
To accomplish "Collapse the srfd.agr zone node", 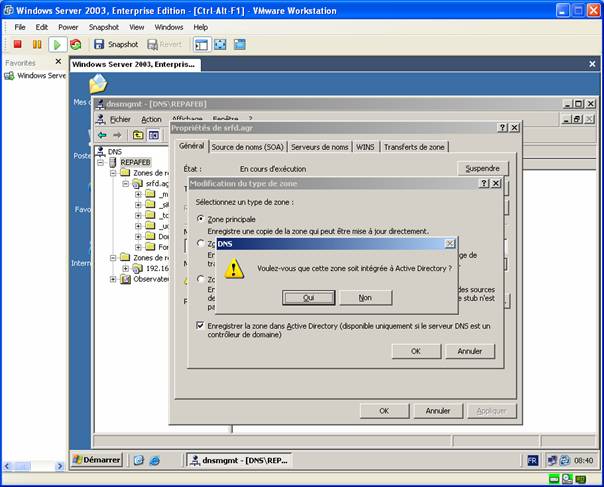I will (126, 184).
